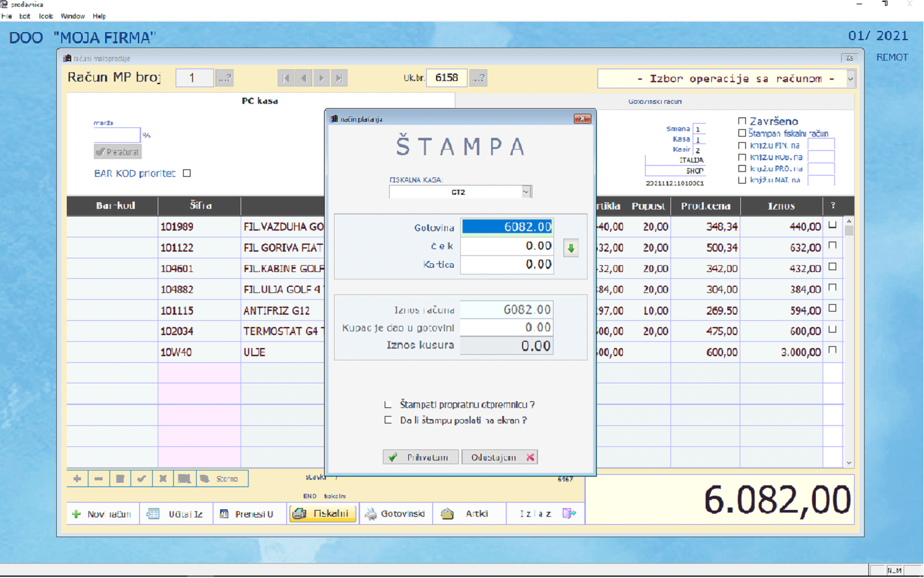Click the plus icon in the row toolbar

coord(77,478)
